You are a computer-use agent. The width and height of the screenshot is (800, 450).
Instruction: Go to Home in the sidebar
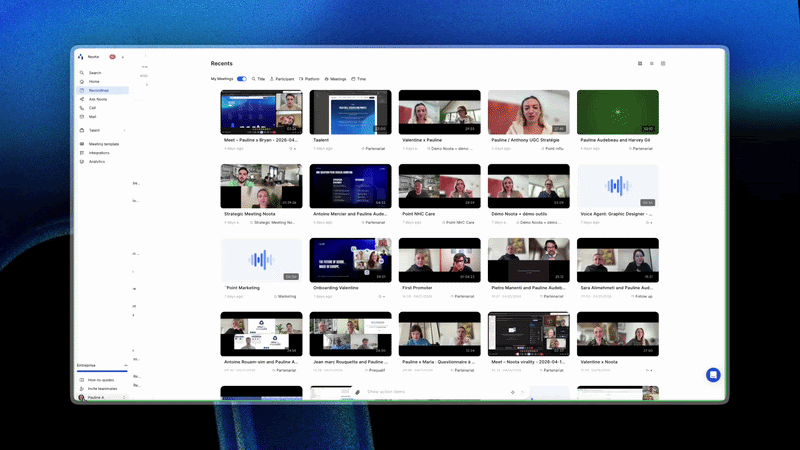pos(94,82)
